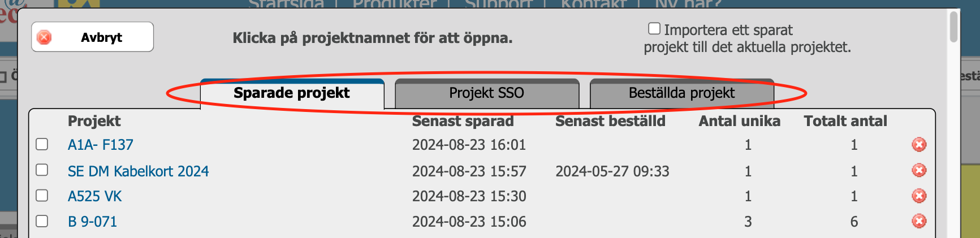
Task: Click the dialog's vertical scrollbar thumb
Action: 953,27
